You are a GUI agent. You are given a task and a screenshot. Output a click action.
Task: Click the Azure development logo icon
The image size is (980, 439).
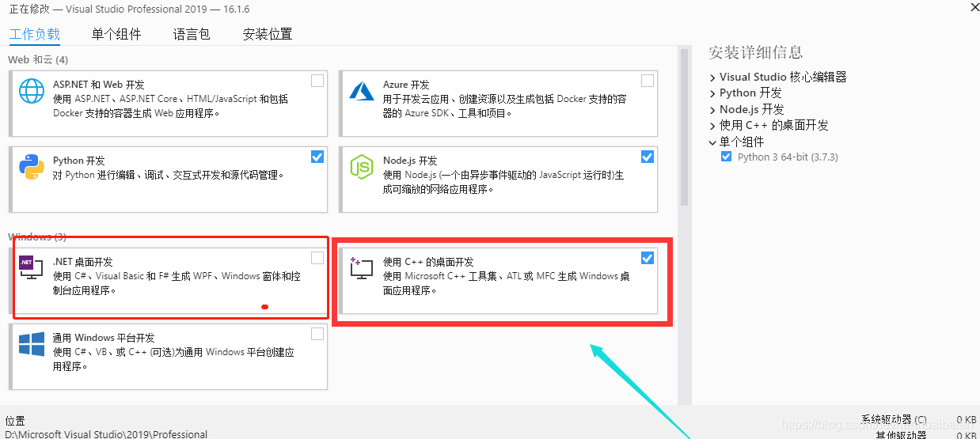[362, 91]
